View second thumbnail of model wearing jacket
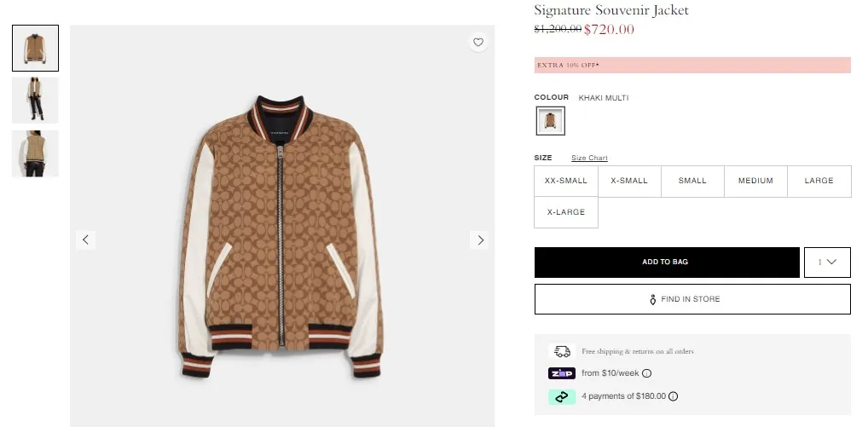This screenshot has width=868, height=427. tap(35, 101)
